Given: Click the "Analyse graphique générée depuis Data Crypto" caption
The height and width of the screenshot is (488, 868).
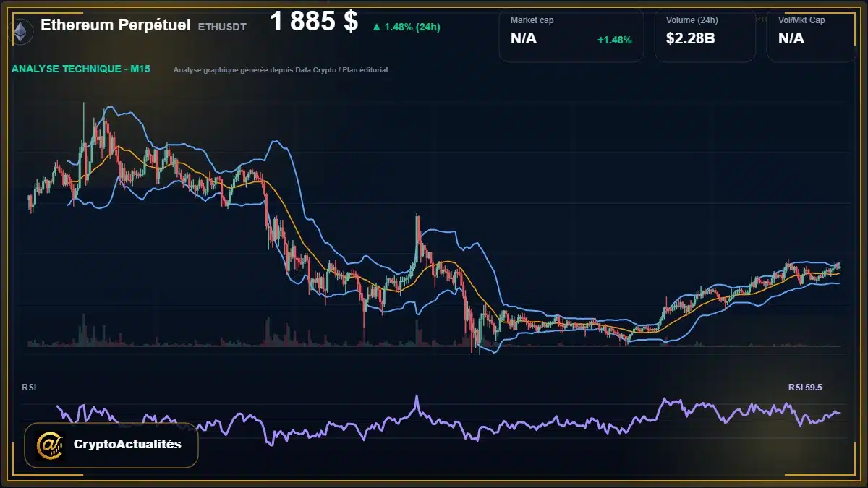Looking at the screenshot, I should pyautogui.click(x=281, y=70).
